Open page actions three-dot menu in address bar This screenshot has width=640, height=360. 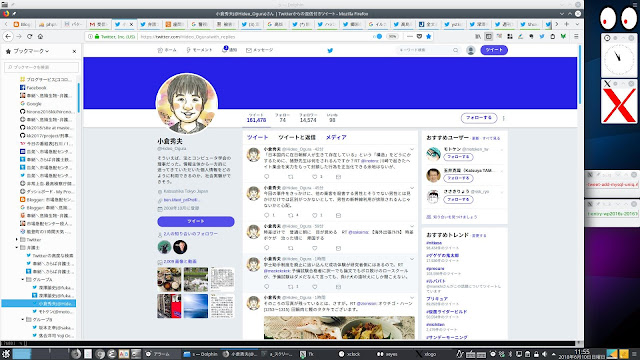pyautogui.click(x=410, y=36)
